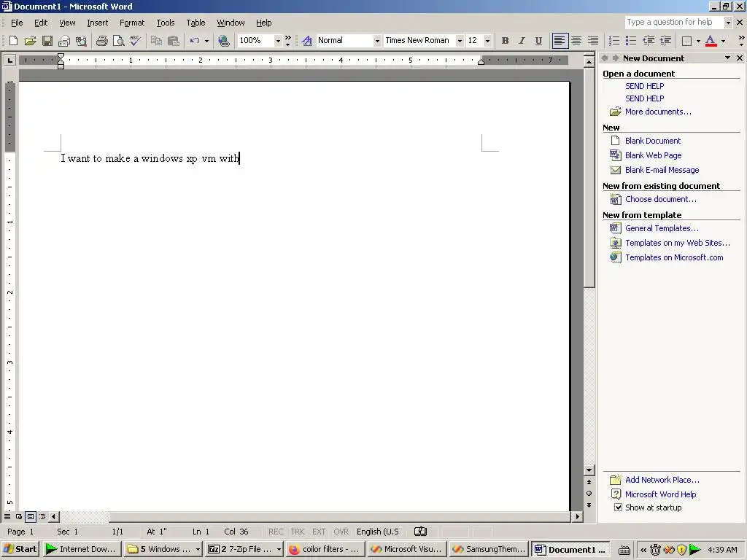Apply a numbered list
Screen dimensions: 747x560
click(614, 41)
